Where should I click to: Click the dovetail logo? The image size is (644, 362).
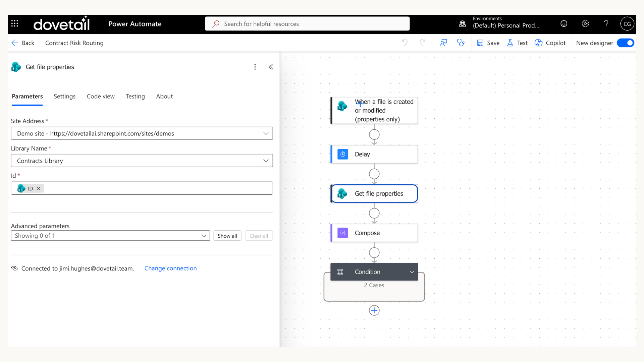(x=62, y=23)
